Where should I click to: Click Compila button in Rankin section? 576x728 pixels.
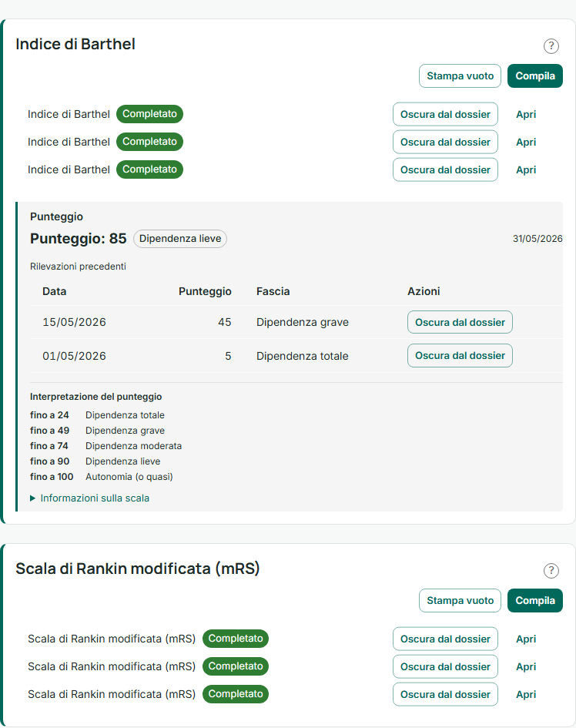(535, 600)
